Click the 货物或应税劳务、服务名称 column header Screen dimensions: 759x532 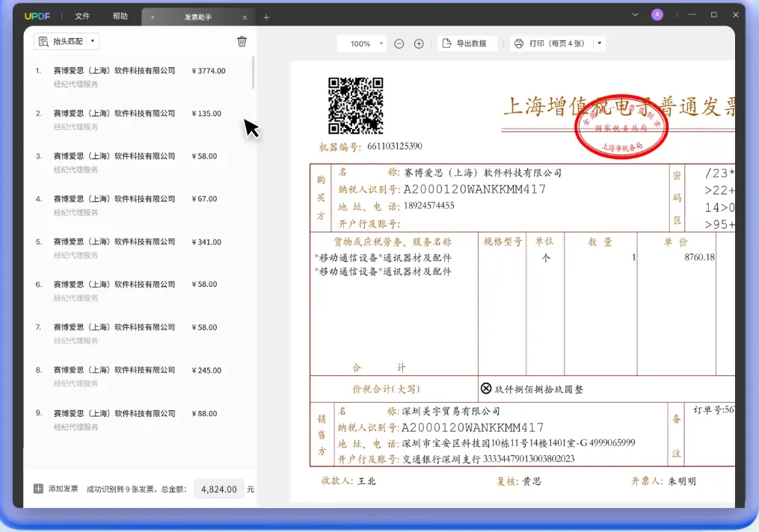tap(393, 241)
